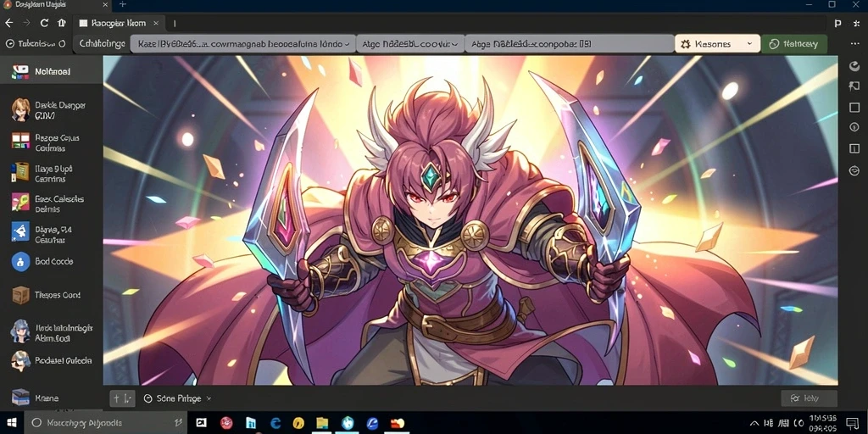Select the blue circle person sidebar icon
Viewport: 868px width, 434px height.
pos(20,261)
